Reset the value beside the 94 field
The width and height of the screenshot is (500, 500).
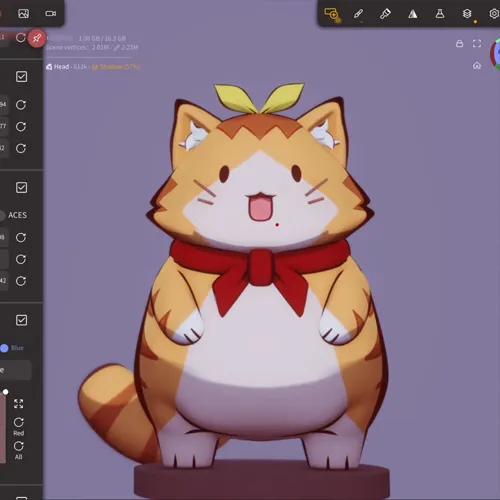[21, 105]
